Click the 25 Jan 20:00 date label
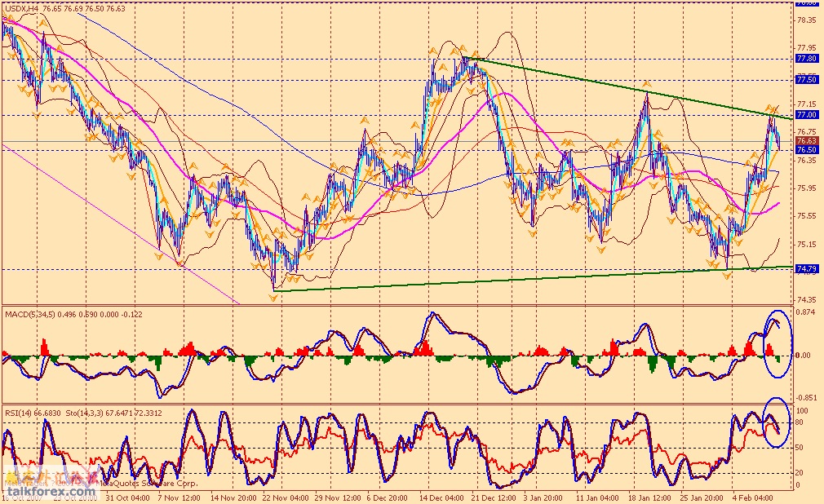Image resolution: width=824 pixels, height=504 pixels. click(701, 497)
